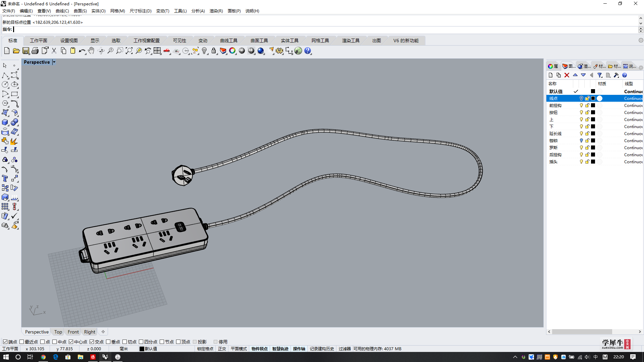Switch to the 曲面工具 toolbar tab

pos(259,41)
